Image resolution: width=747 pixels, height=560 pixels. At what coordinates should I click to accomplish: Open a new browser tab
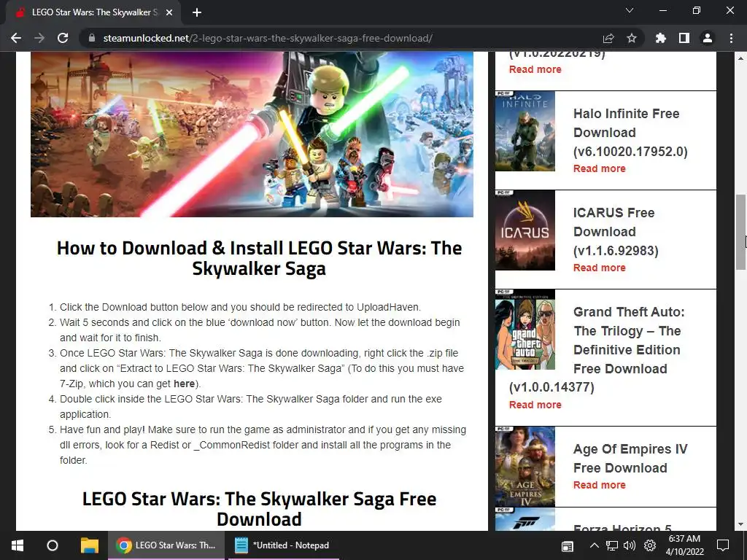(197, 12)
